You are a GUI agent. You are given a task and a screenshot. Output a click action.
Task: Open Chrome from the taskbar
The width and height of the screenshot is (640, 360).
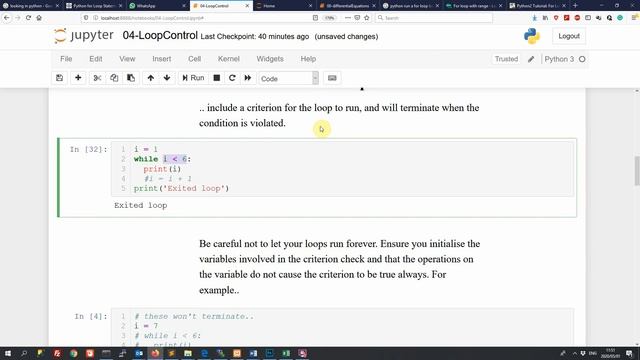coord(73,353)
